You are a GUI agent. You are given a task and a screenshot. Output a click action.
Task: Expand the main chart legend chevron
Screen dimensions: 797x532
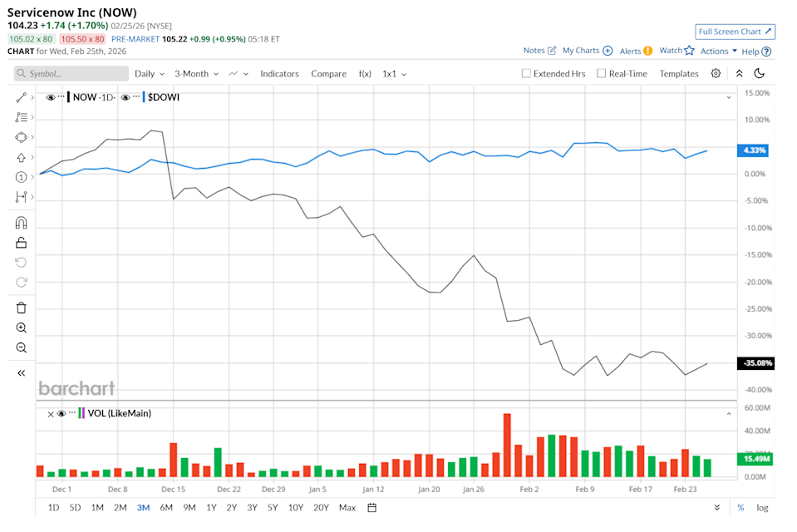click(729, 97)
